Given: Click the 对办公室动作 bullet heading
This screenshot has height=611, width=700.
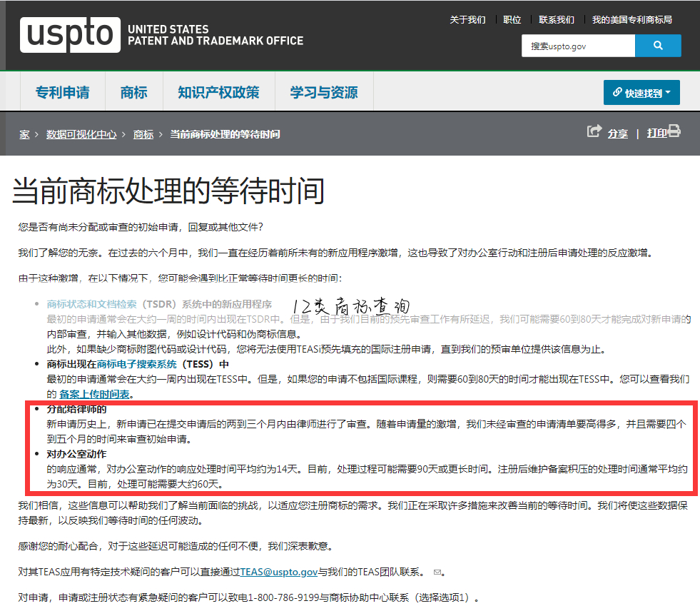Looking at the screenshot, I should click(76, 454).
